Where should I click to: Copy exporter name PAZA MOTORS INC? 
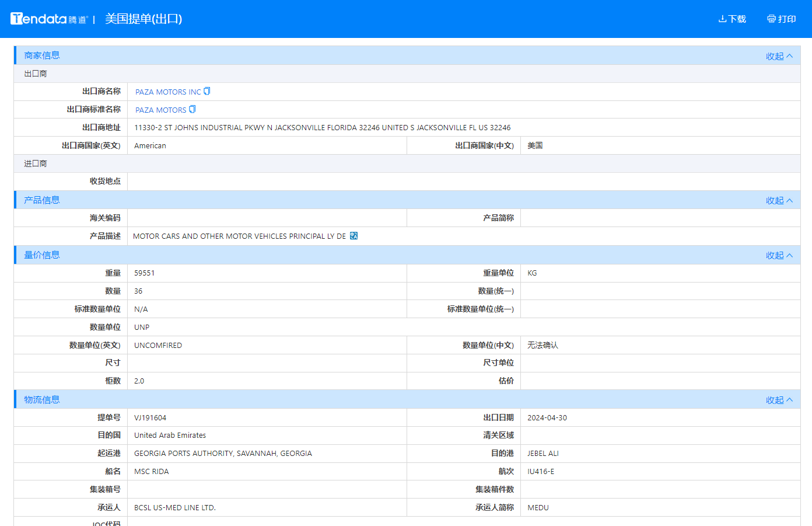pyautogui.click(x=207, y=92)
